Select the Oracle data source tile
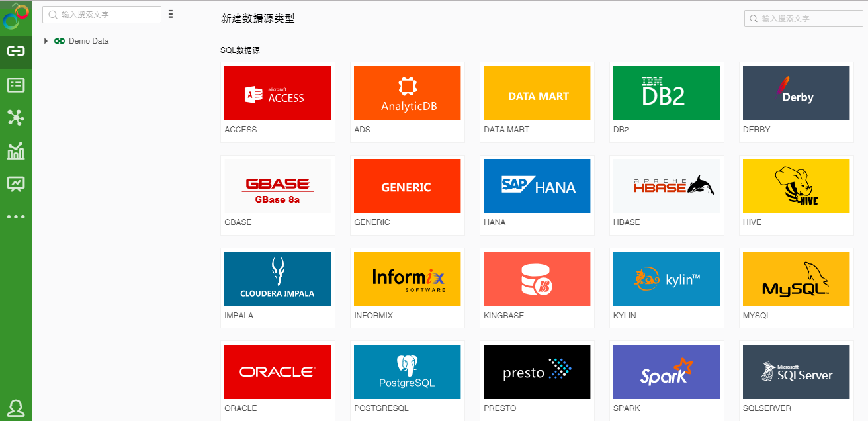 pyautogui.click(x=278, y=371)
